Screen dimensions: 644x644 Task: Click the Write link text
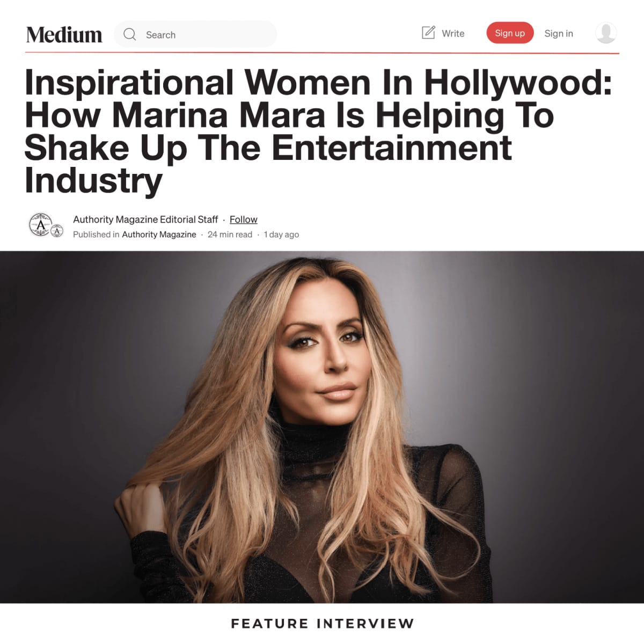453,33
